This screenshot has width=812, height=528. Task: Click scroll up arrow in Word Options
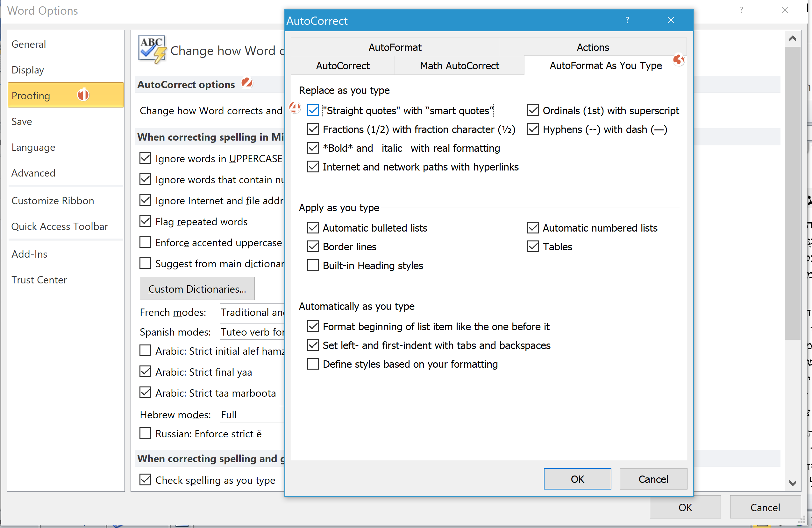[792, 39]
